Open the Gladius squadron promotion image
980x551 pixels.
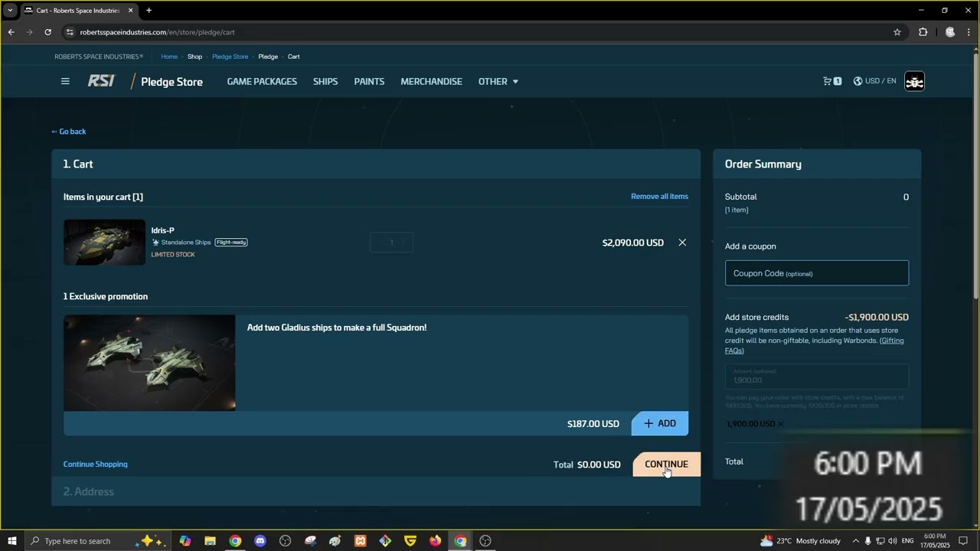click(x=149, y=363)
